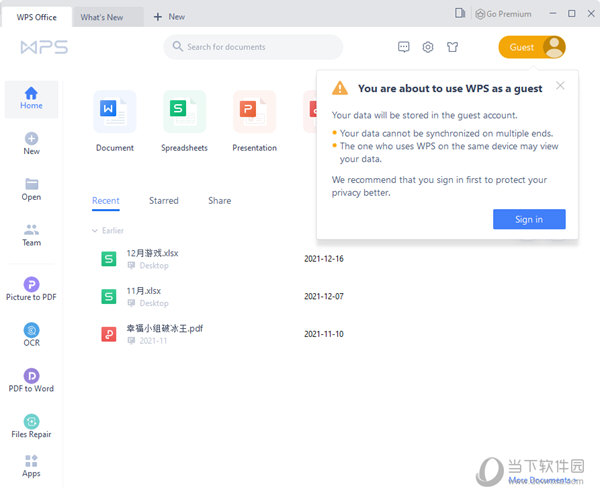This screenshot has height=501, width=600.
Task: Click the blue Sign in button
Action: (529, 219)
